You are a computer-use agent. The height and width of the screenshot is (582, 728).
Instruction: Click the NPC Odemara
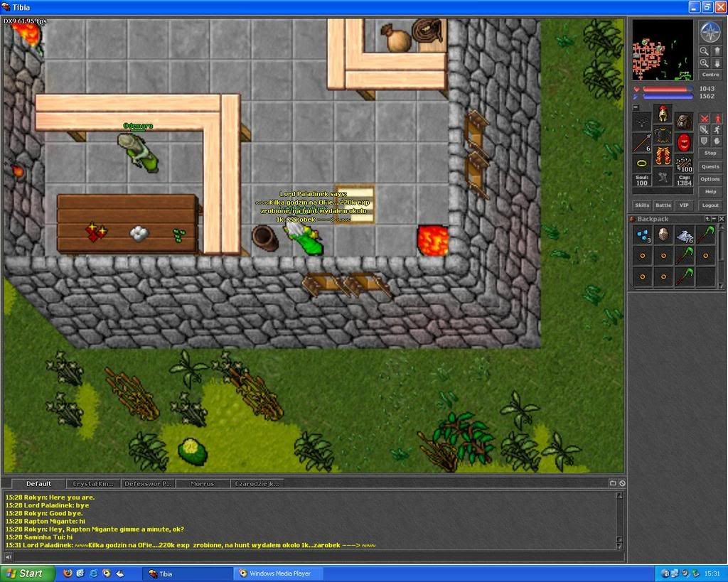point(139,152)
